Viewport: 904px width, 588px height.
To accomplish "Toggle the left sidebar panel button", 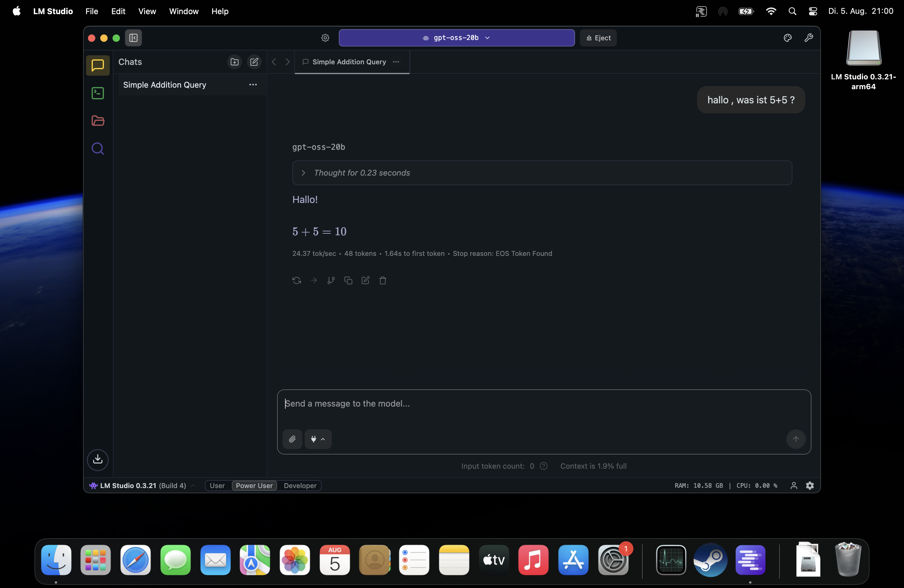I will (x=133, y=38).
